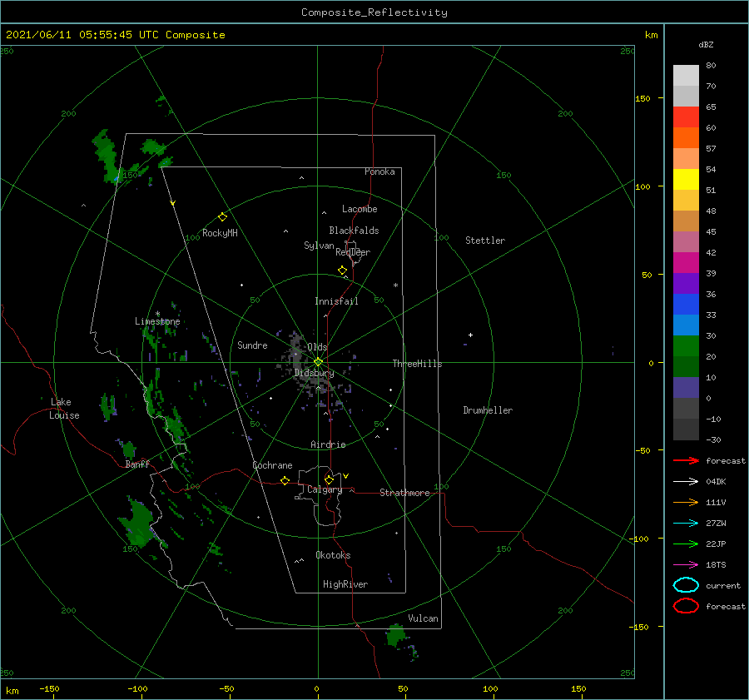Click the white plus marker south of Stettler

click(x=470, y=335)
